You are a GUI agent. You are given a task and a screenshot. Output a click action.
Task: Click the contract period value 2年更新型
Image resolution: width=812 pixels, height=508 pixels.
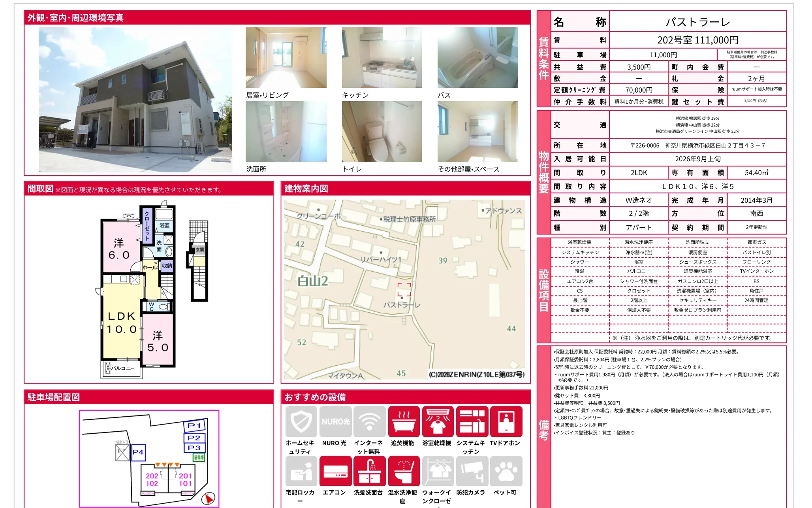(756, 227)
